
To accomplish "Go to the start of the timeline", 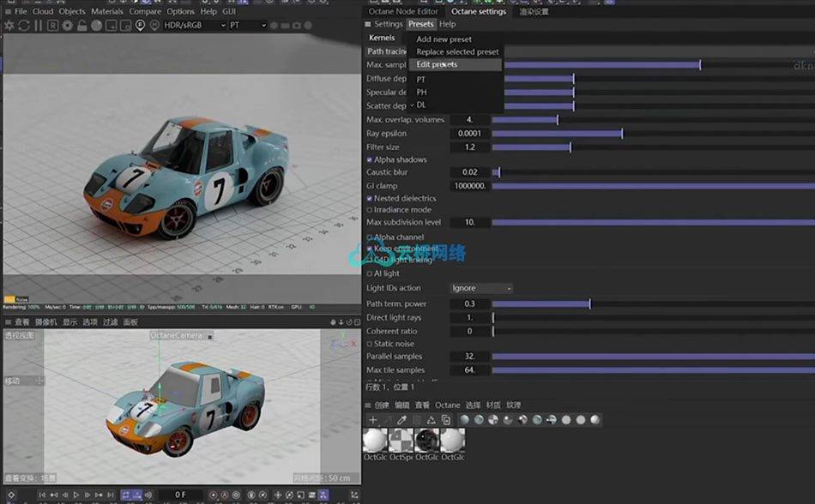I will coord(41,495).
